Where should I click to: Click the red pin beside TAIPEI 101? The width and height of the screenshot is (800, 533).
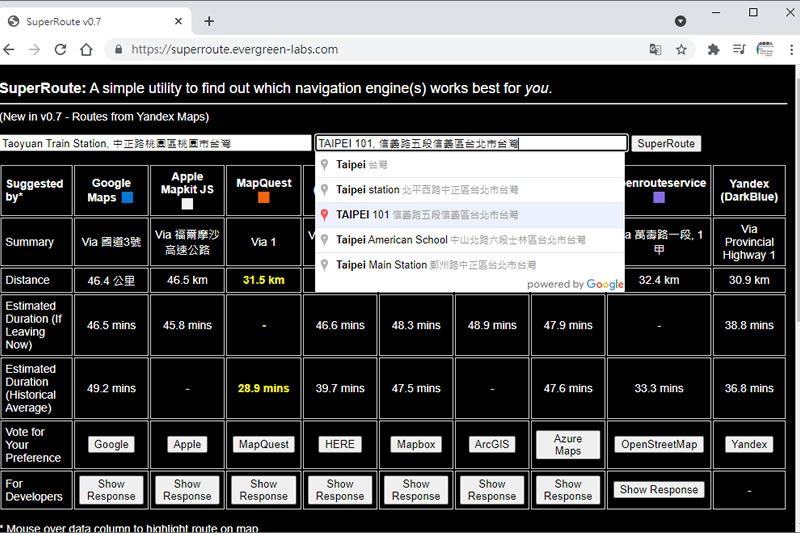pyautogui.click(x=324, y=215)
